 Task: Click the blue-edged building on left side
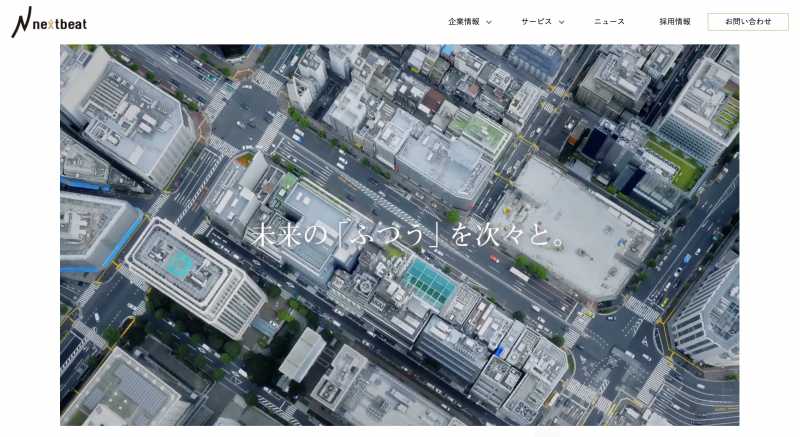[x=100, y=230]
